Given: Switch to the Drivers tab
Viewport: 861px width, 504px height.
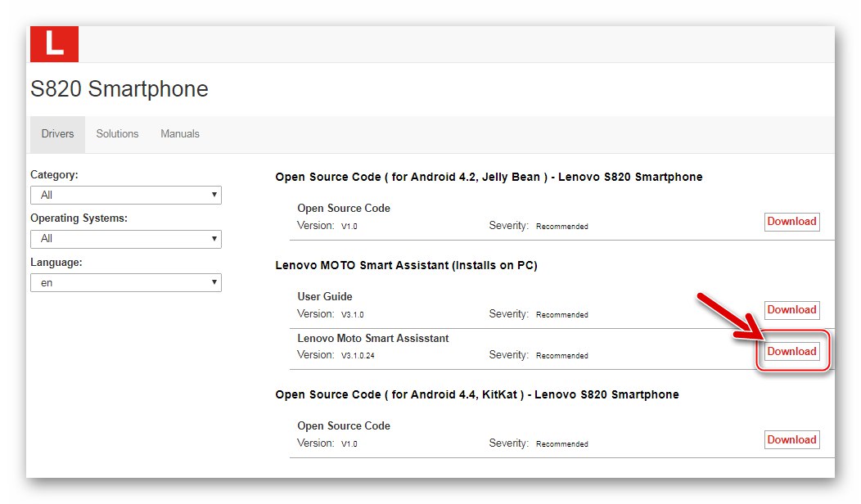Looking at the screenshot, I should point(57,133).
